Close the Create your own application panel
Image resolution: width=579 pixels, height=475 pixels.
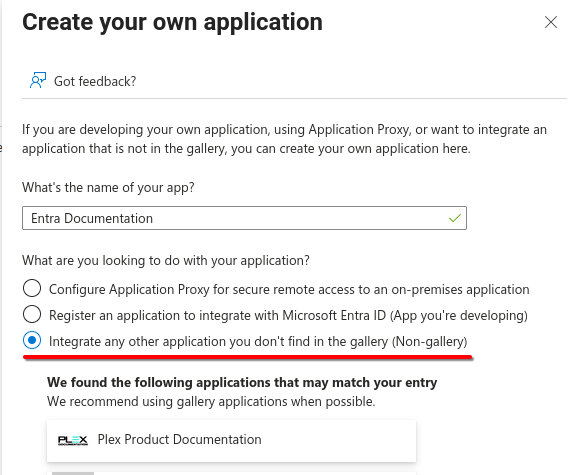[x=551, y=22]
